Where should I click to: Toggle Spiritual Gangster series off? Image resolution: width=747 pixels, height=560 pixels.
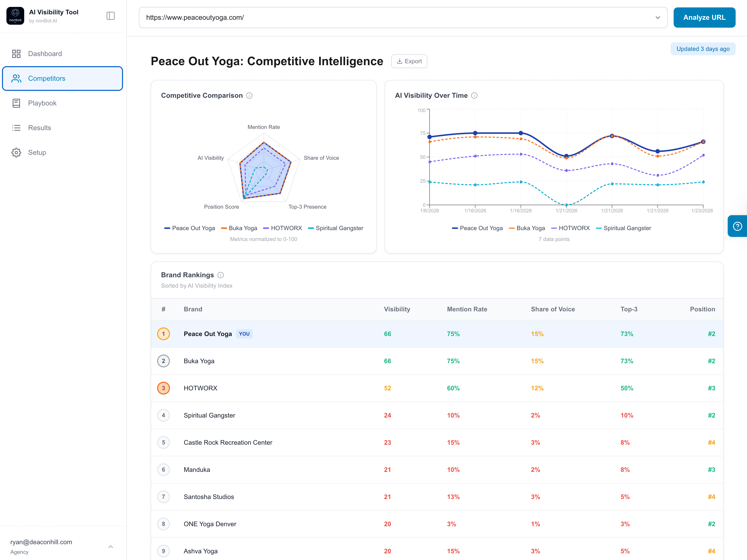click(623, 228)
